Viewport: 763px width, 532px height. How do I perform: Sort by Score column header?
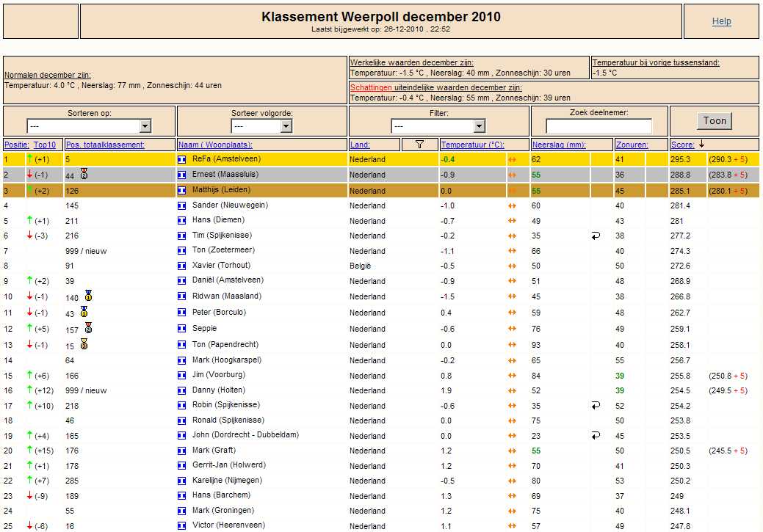pyautogui.click(x=683, y=145)
